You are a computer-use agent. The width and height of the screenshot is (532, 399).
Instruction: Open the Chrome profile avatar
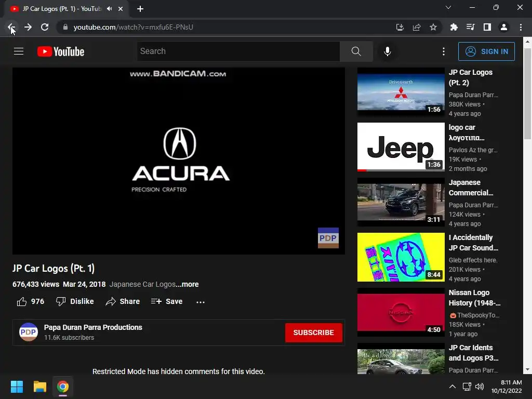[x=504, y=27]
